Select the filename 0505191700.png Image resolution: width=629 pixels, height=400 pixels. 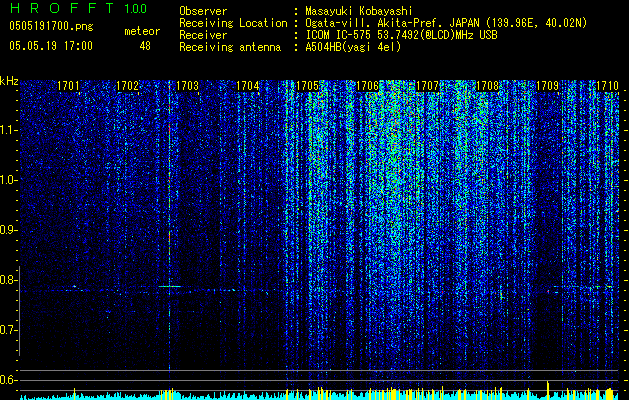(51, 27)
